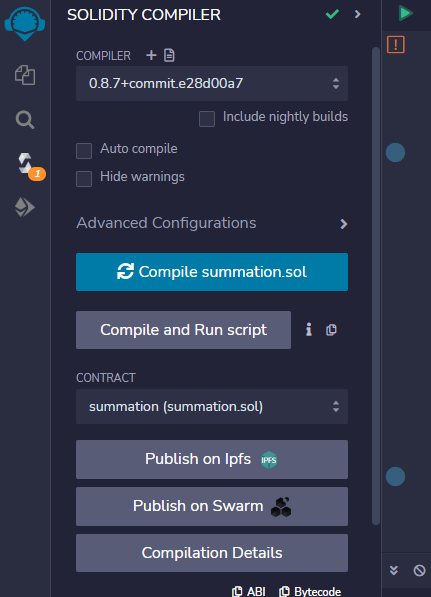Image resolution: width=431 pixels, height=597 pixels.
Task: Click Compile summation.sol button
Action: (x=212, y=272)
